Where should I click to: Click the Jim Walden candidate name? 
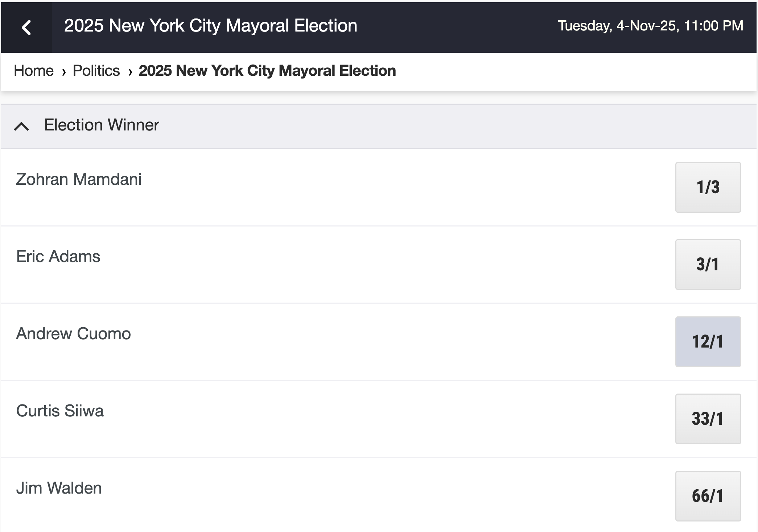point(59,488)
